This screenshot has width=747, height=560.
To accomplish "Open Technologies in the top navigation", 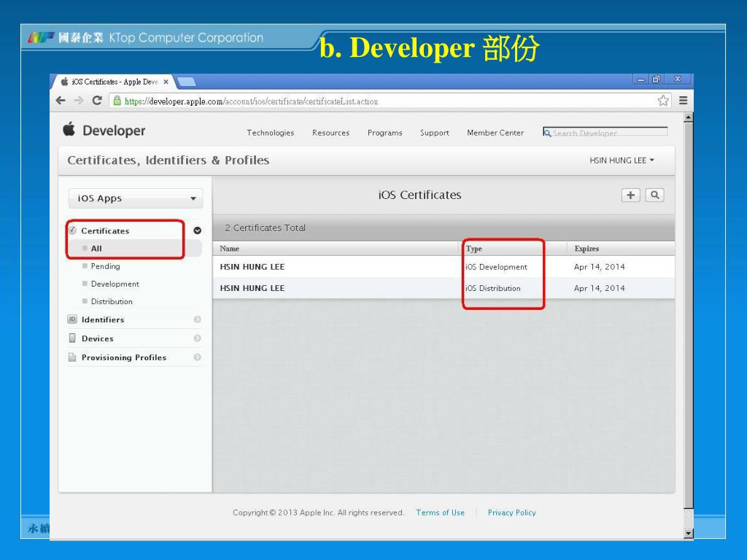I will click(x=270, y=133).
